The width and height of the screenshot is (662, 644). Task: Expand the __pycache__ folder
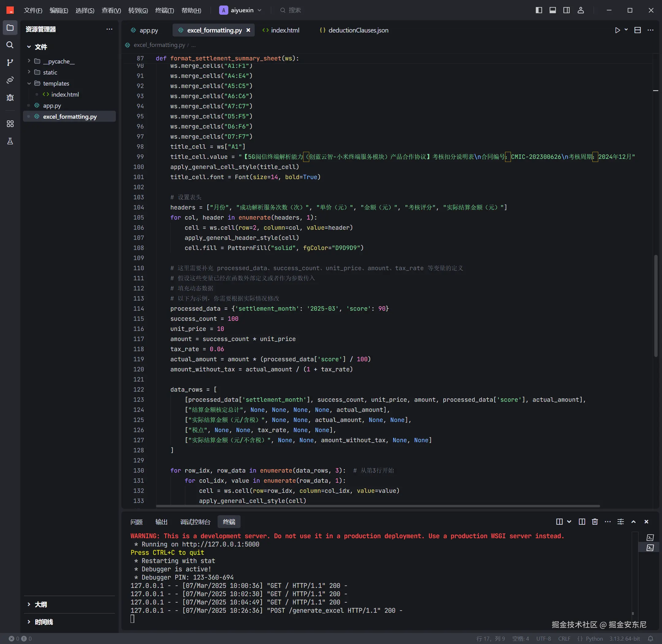click(x=59, y=61)
